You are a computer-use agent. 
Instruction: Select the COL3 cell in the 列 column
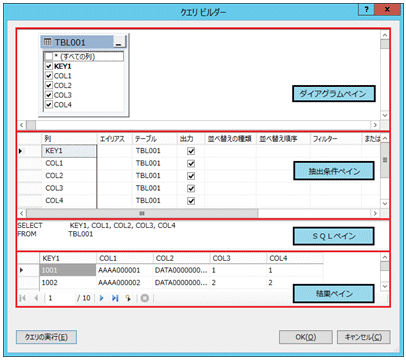[x=69, y=188]
